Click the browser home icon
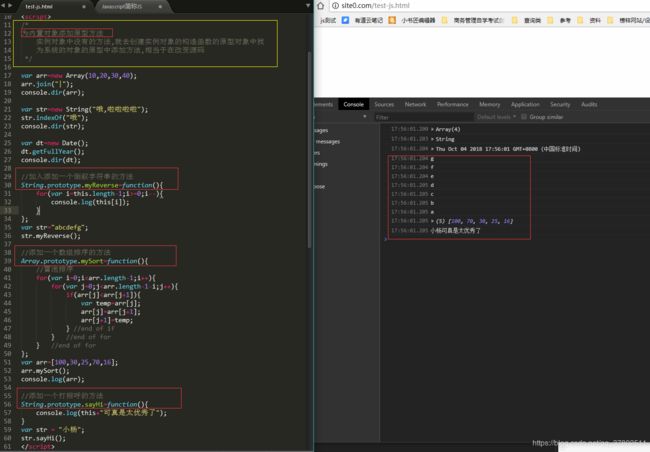This screenshot has width=650, height=452. click(320, 5)
